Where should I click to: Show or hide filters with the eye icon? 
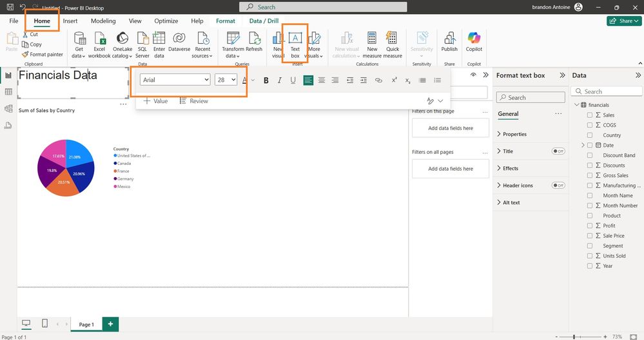(474, 75)
